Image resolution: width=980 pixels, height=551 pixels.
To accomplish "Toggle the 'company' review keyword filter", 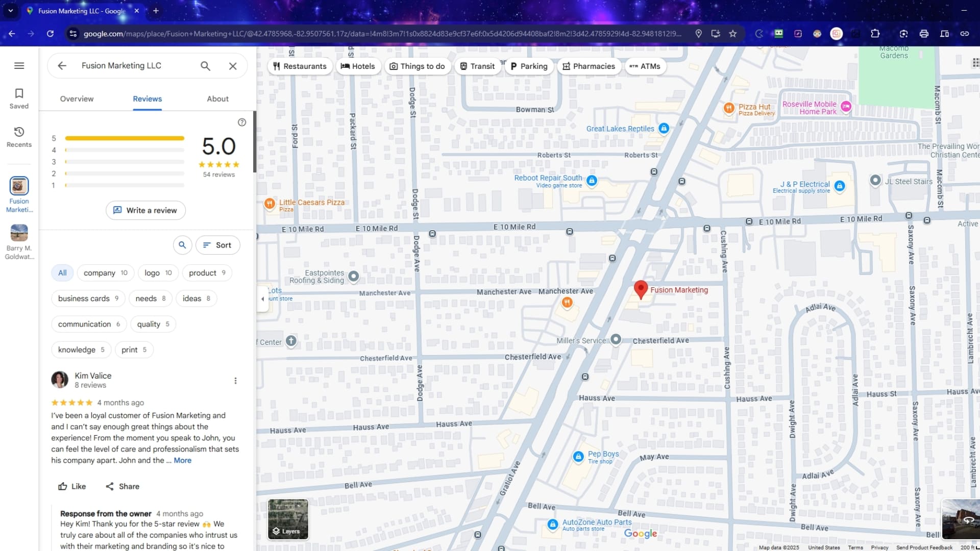I will (x=105, y=272).
